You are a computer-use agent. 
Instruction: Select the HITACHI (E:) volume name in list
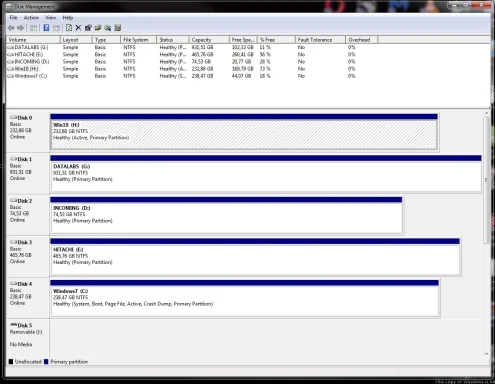(x=29, y=55)
